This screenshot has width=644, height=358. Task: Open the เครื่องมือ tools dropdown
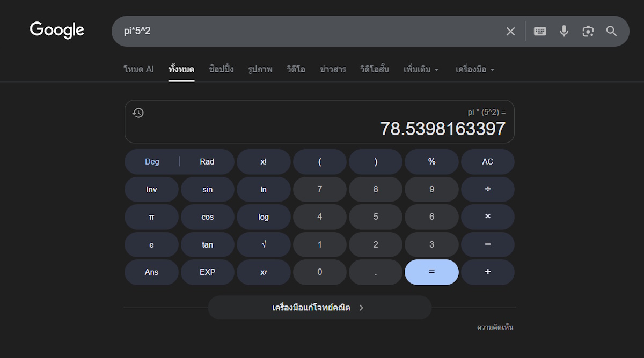pos(475,70)
